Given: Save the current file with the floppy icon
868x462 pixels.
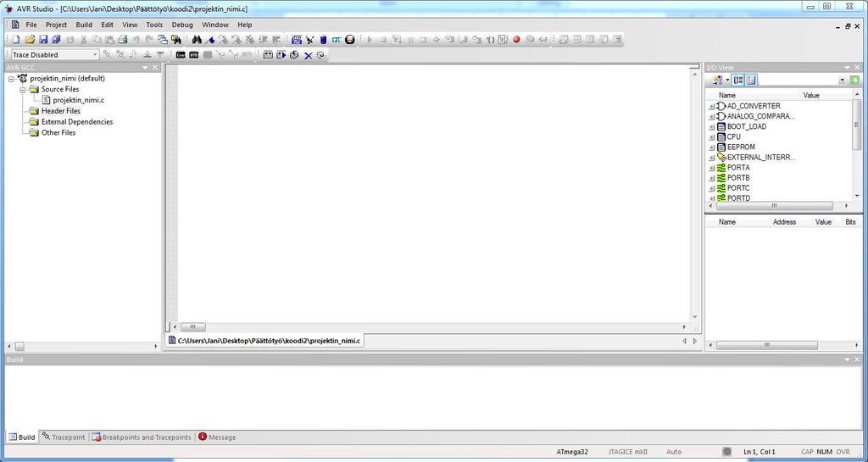Looking at the screenshot, I should pos(43,39).
